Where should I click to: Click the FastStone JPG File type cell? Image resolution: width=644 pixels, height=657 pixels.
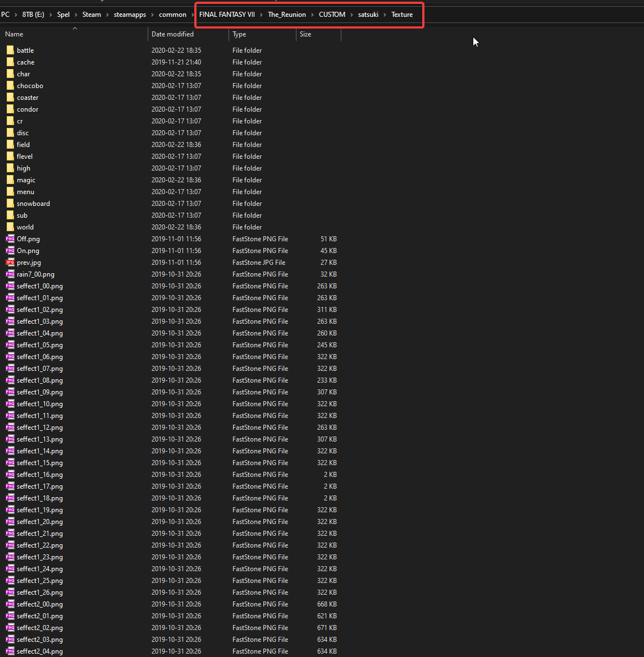259,263
